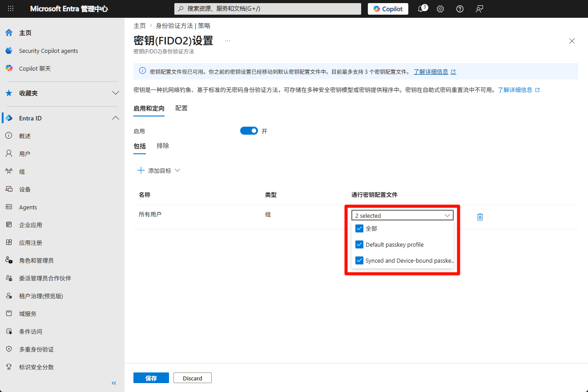Click the star icon beside 收藏夹
Viewport: 588px width, 392px height.
[9, 93]
